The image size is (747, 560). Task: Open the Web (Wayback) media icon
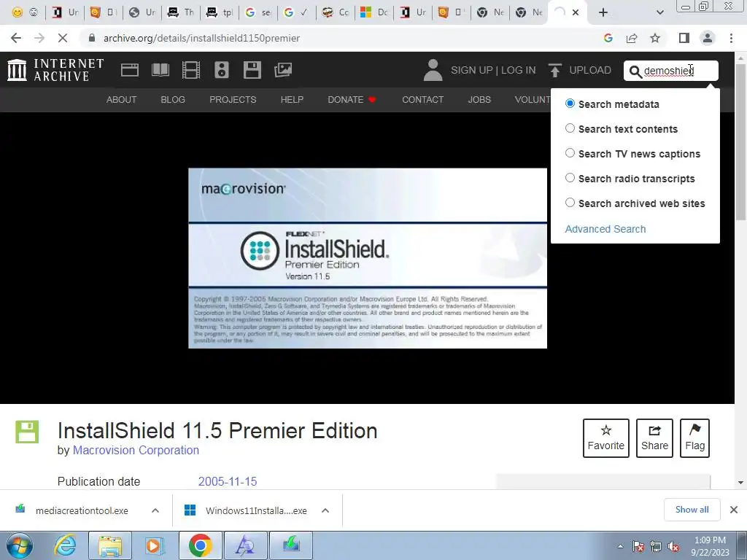[x=130, y=70]
